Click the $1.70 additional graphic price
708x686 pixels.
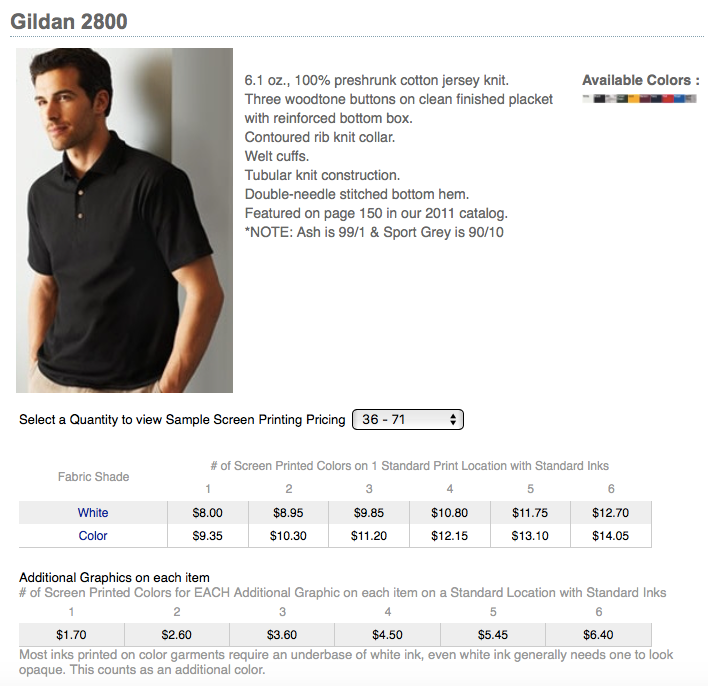71,635
